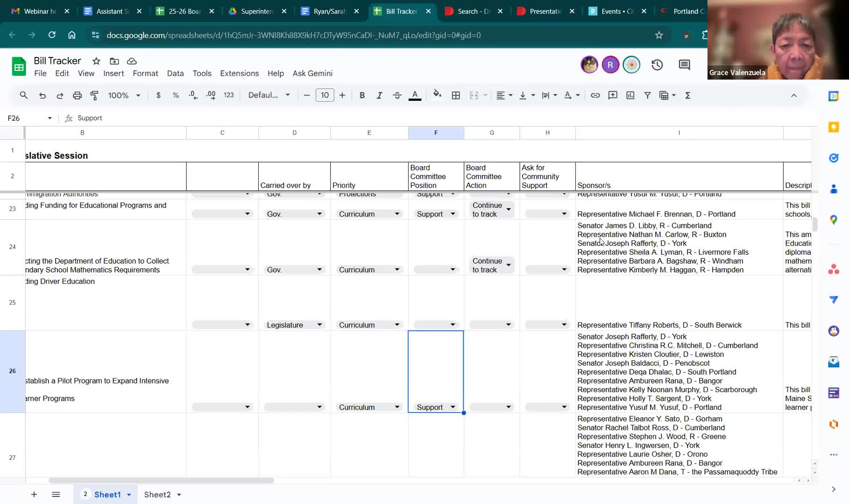Toggle italic formatting
This screenshot has height=504, width=849.
[x=379, y=95]
